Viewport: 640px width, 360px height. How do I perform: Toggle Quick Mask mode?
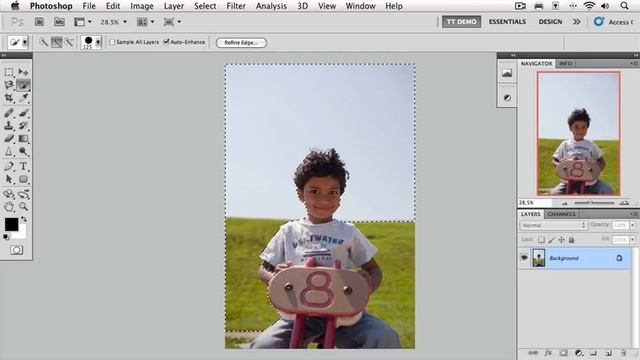coord(16,250)
